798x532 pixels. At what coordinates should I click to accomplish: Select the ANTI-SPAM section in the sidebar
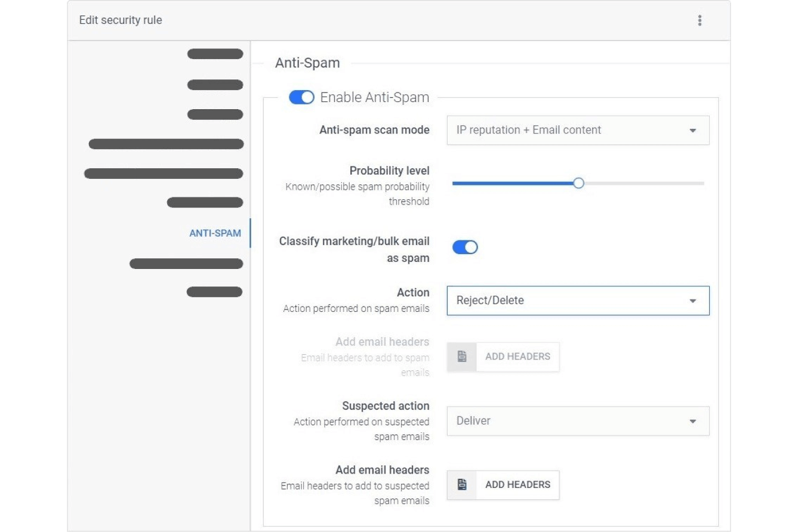(x=215, y=233)
